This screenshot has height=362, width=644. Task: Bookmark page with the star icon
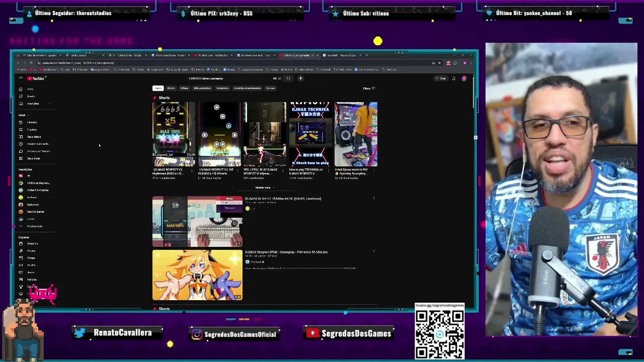pyautogui.click(x=439, y=63)
